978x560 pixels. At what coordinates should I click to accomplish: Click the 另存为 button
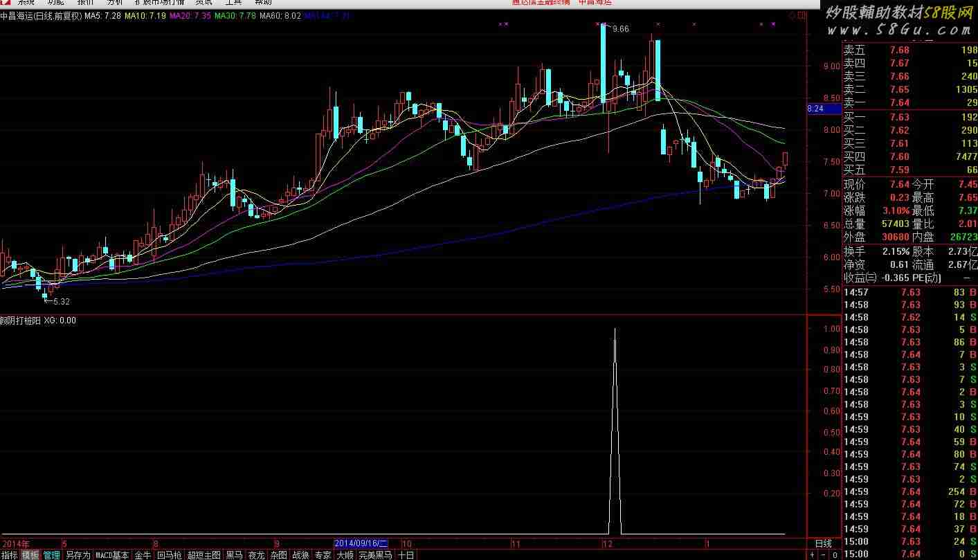78,555
